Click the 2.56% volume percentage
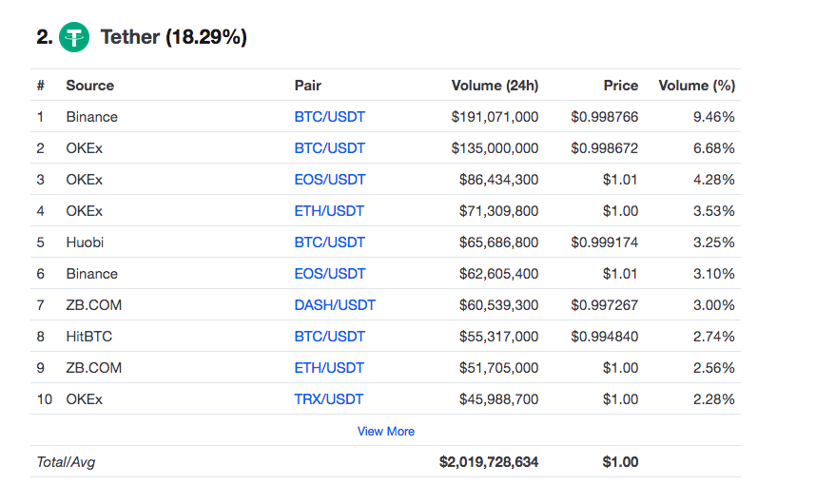 (713, 368)
